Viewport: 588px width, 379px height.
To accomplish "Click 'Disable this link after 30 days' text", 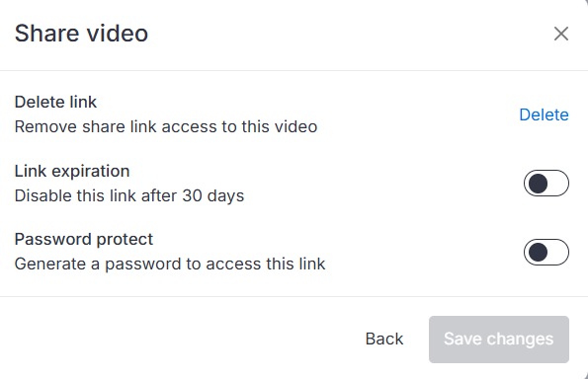I will click(x=129, y=195).
